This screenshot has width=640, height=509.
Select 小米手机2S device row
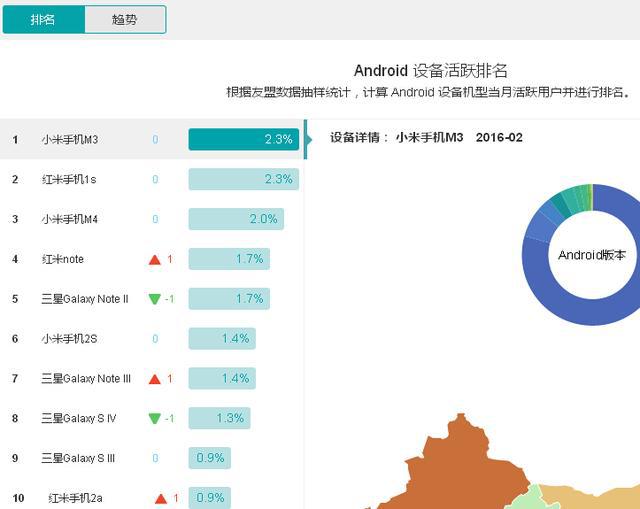click(152, 338)
